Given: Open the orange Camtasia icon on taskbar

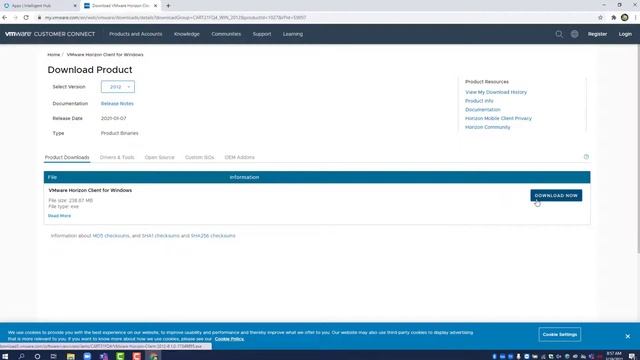Looking at the screenshot, I should coord(137,356).
